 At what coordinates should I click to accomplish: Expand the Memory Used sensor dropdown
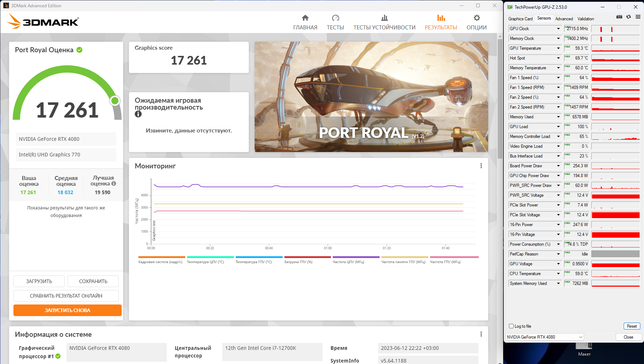click(x=558, y=117)
